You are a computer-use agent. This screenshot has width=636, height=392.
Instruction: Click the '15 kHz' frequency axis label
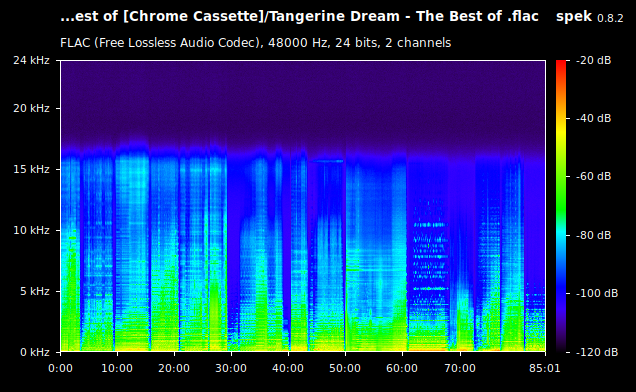coord(31,169)
